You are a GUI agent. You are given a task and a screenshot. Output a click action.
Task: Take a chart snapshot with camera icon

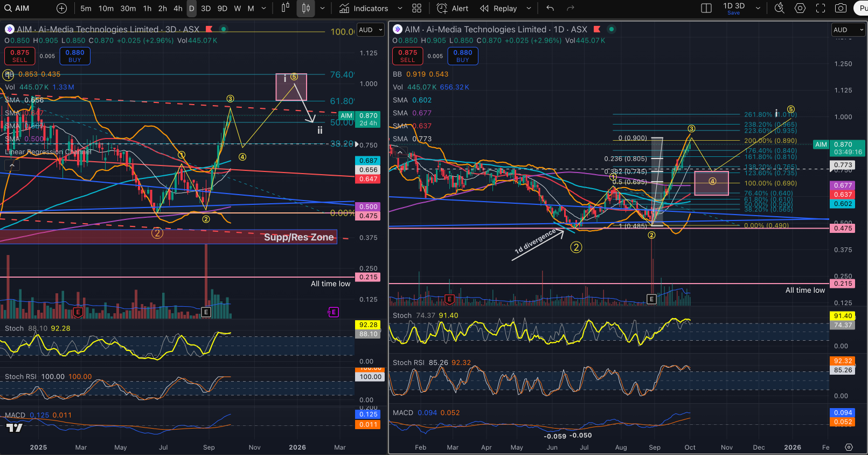coord(841,9)
